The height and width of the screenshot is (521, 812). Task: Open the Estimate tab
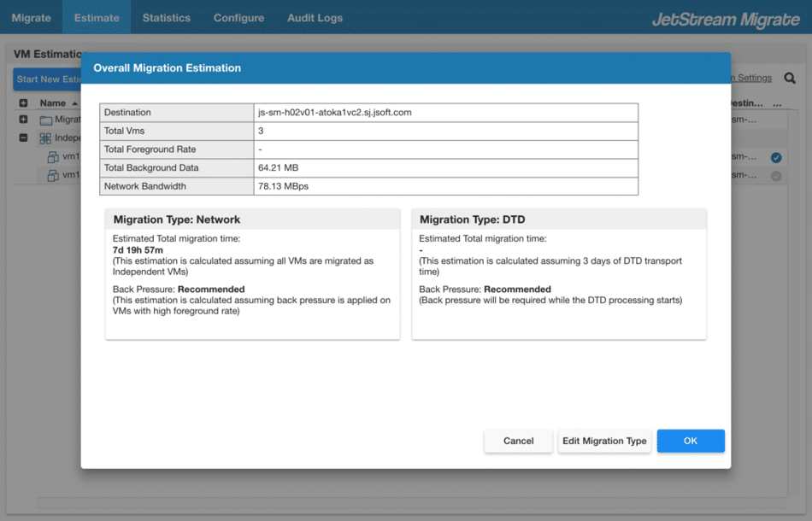coord(97,18)
